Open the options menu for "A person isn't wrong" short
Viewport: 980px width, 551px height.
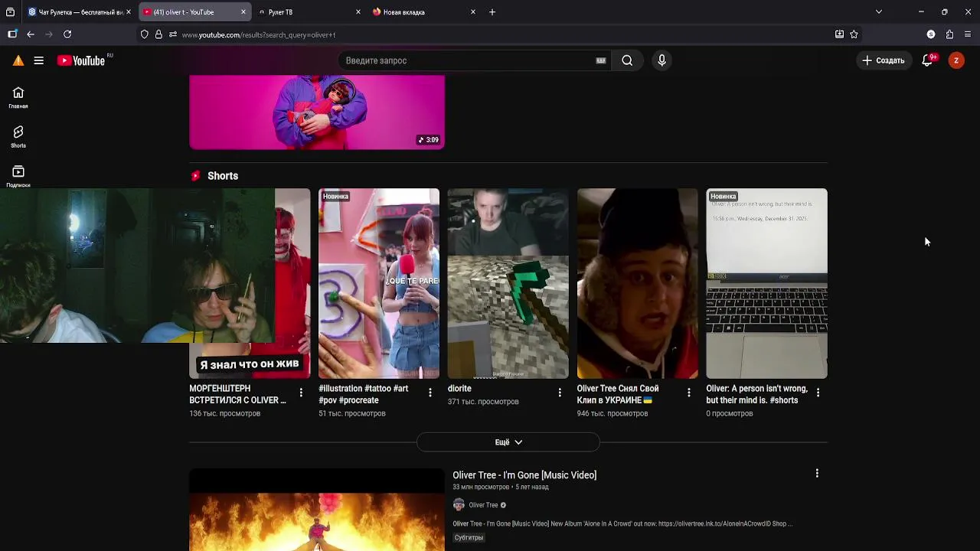818,393
